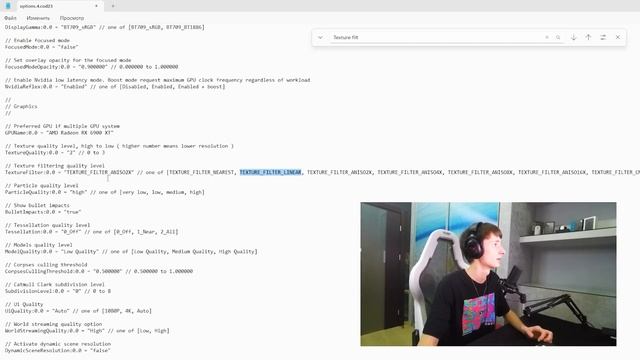Click the TEXTURE_FILTER_ANISO8X option text

480,172
